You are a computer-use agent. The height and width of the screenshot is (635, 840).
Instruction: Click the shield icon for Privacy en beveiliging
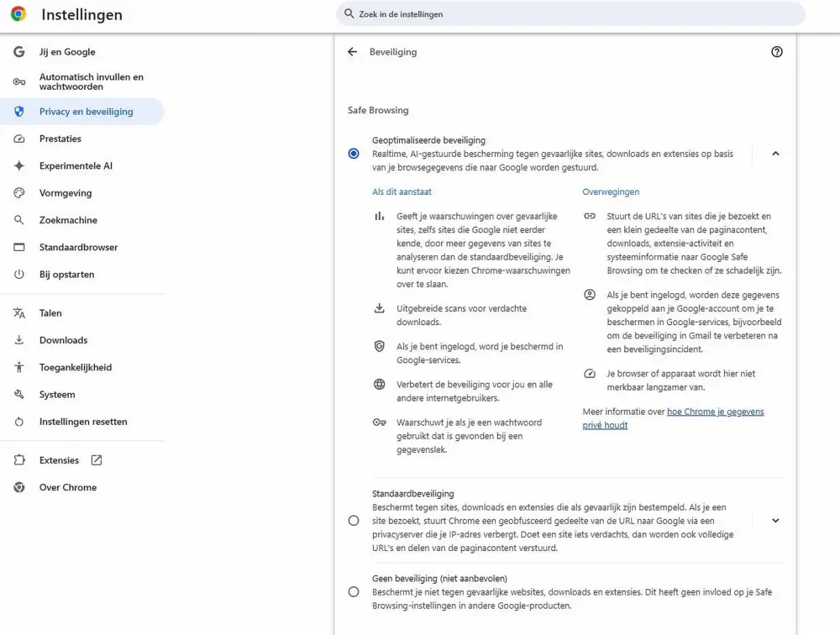tap(19, 112)
